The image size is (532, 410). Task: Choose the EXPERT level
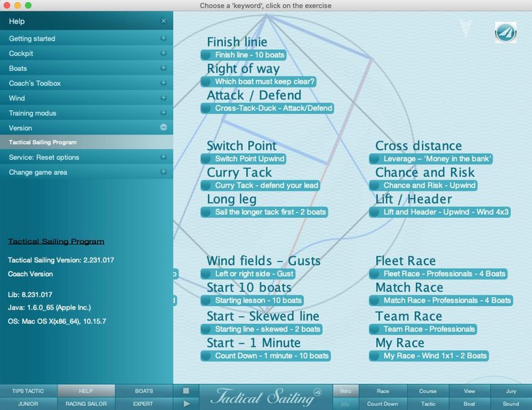[x=144, y=404]
